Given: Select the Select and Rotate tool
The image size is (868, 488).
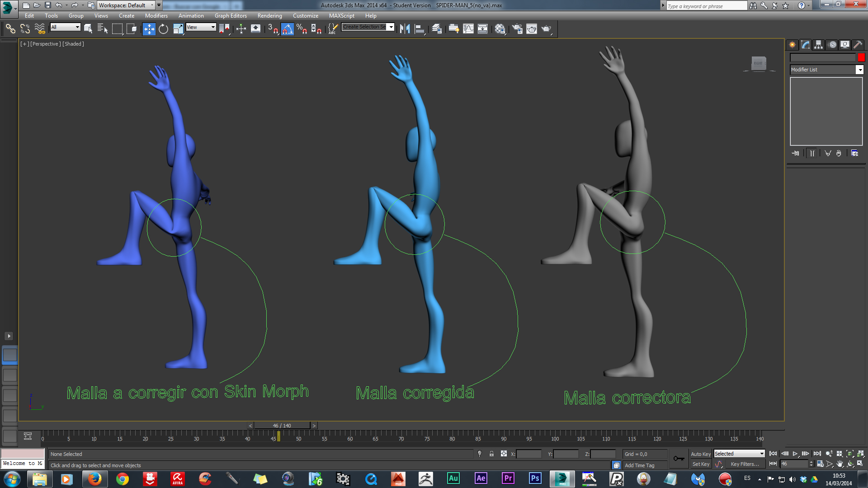Looking at the screenshot, I should tap(163, 29).
